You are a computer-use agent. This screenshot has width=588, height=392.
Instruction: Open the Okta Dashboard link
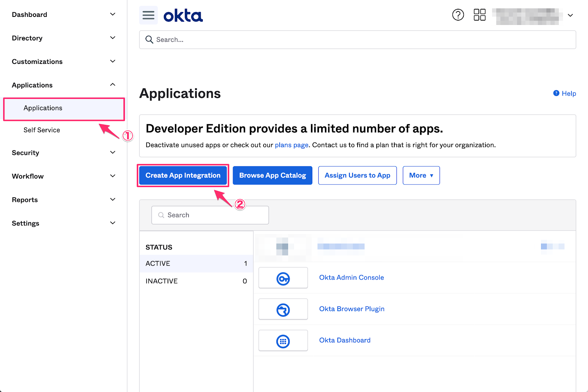pos(345,340)
